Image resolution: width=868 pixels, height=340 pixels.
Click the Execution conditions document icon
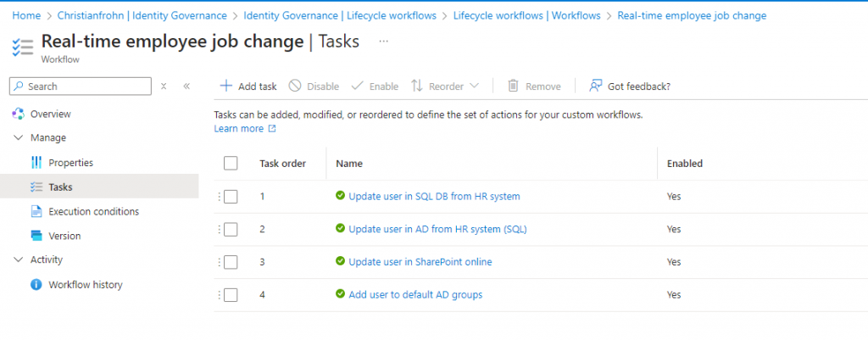coord(36,211)
